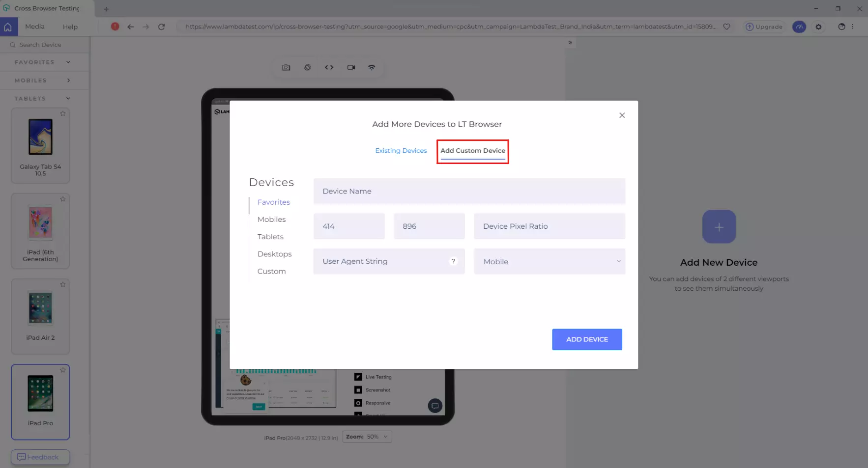Image resolution: width=868 pixels, height=468 pixels.
Task: Click the User Agent String help icon
Action: pyautogui.click(x=453, y=261)
